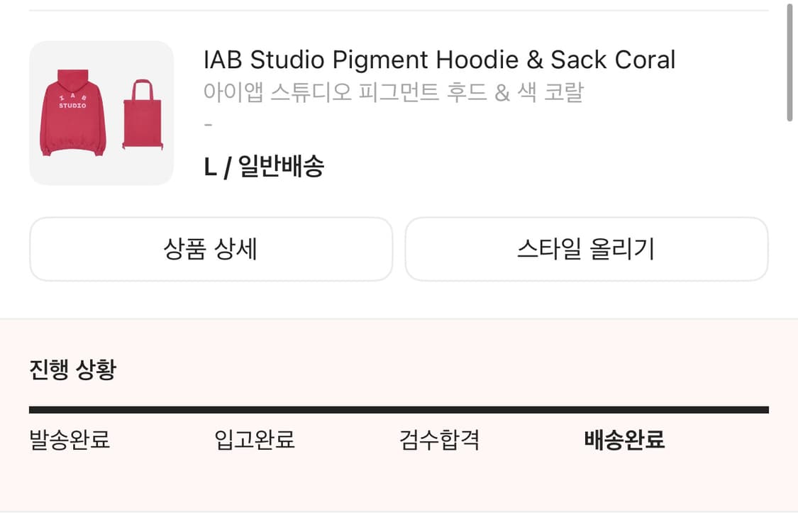Choose the 검수합격 progress step
The height and width of the screenshot is (532, 798).
click(440, 440)
